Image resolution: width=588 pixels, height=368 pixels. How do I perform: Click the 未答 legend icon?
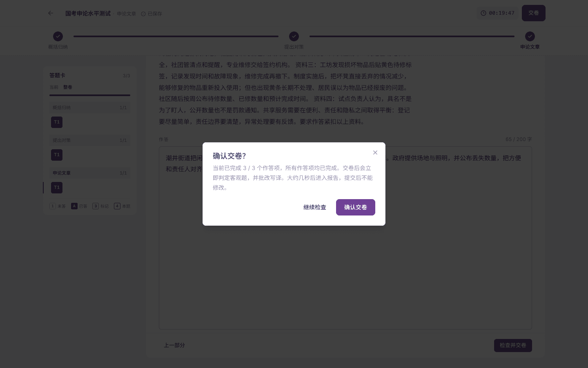53,206
